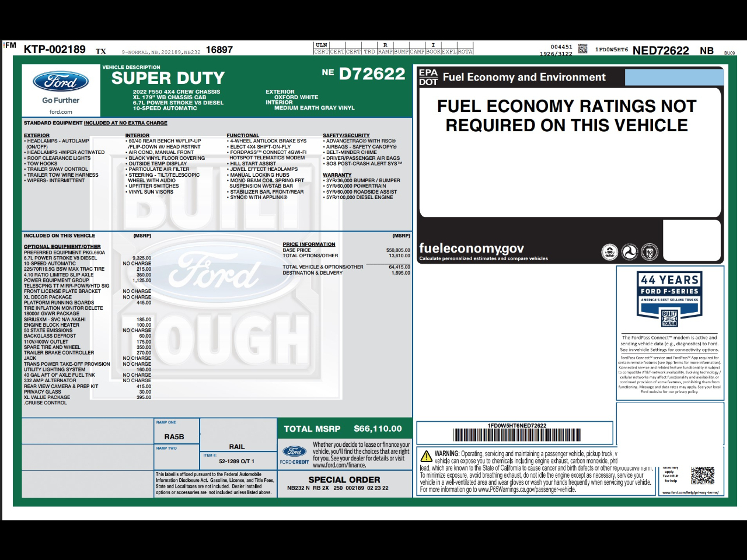Click the 44 Years Ford F-Series badge
The width and height of the screenshot is (747, 560).
click(x=669, y=300)
